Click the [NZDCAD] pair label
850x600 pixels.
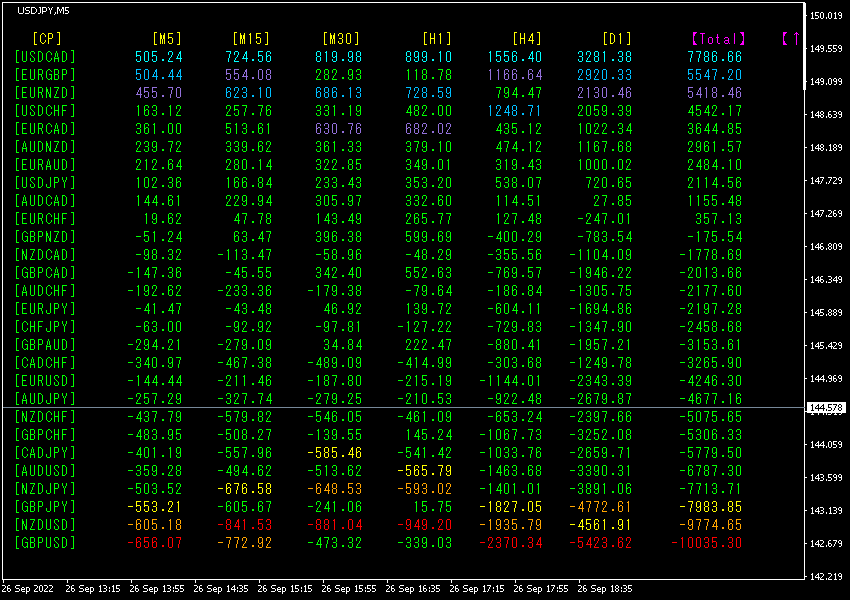pyautogui.click(x=46, y=255)
